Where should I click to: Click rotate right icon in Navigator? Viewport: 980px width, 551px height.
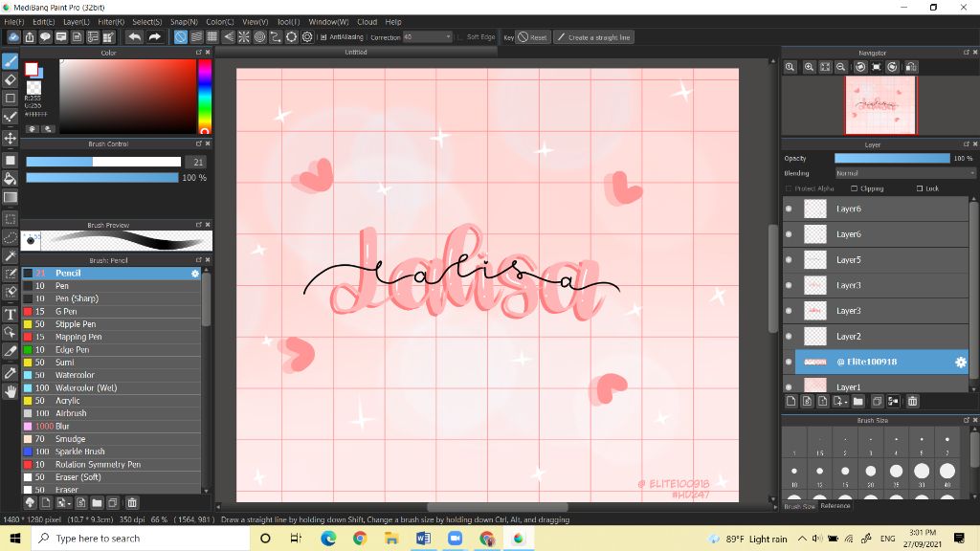tap(893, 67)
